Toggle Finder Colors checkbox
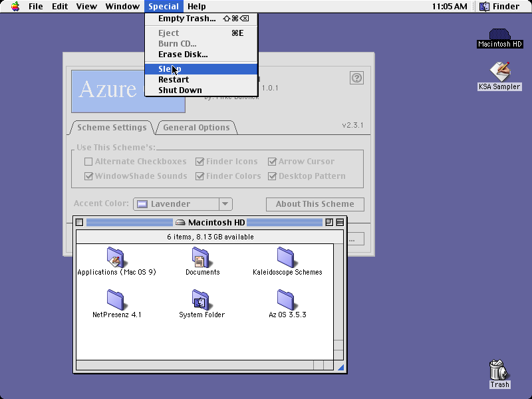The width and height of the screenshot is (532, 399). click(199, 176)
